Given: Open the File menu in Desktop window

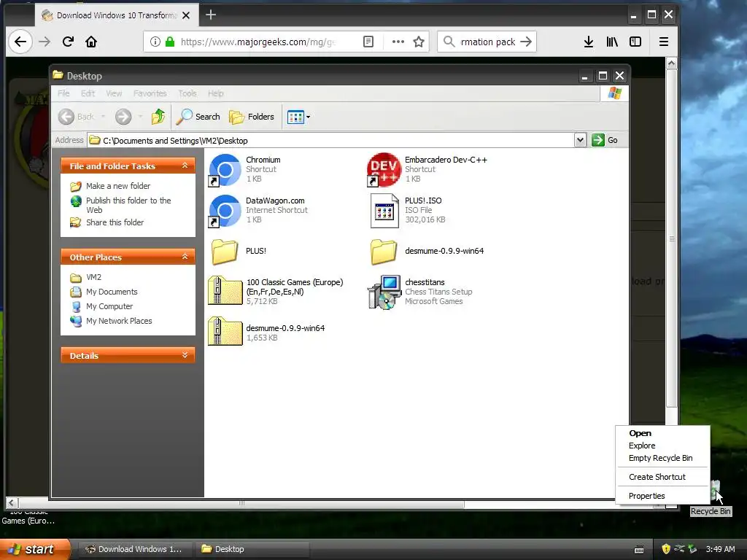Looking at the screenshot, I should (x=63, y=93).
